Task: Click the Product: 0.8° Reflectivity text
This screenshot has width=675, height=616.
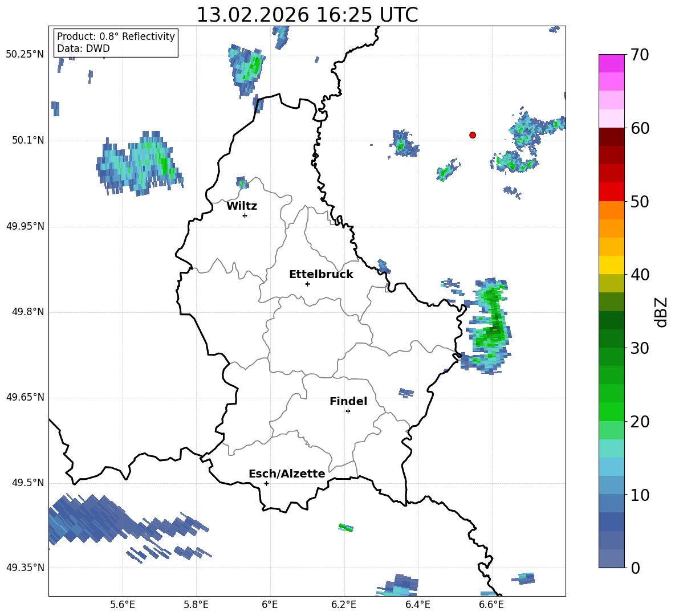Action: [116, 36]
